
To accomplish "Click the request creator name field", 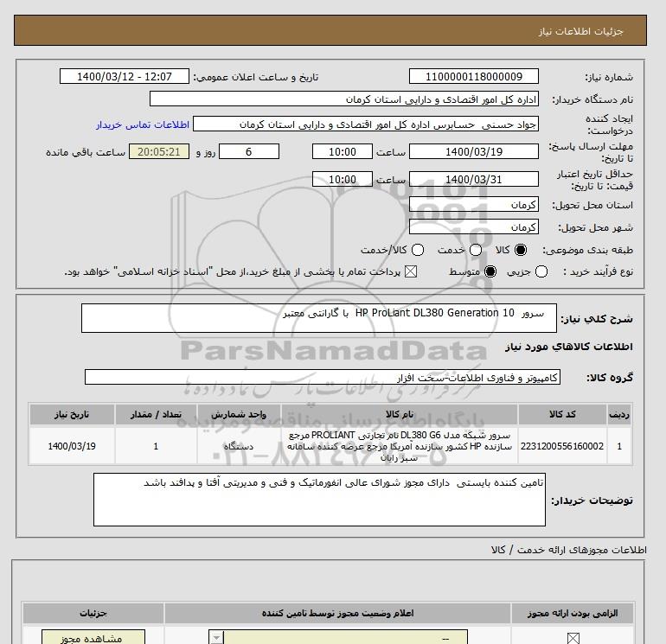I will tap(366, 124).
